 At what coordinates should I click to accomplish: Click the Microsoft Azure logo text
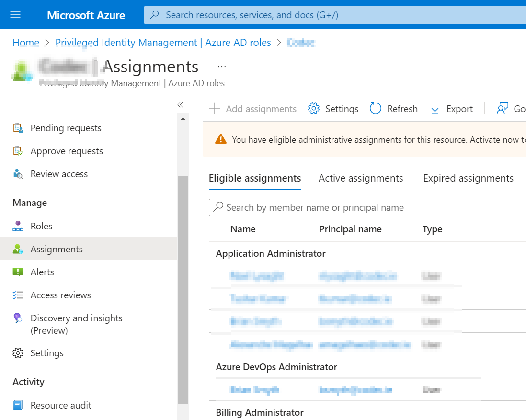pos(86,15)
